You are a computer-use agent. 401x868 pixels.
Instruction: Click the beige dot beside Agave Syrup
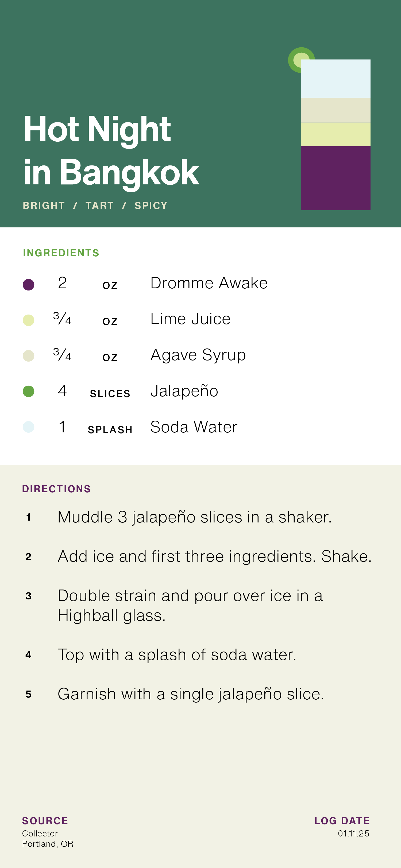(28, 356)
